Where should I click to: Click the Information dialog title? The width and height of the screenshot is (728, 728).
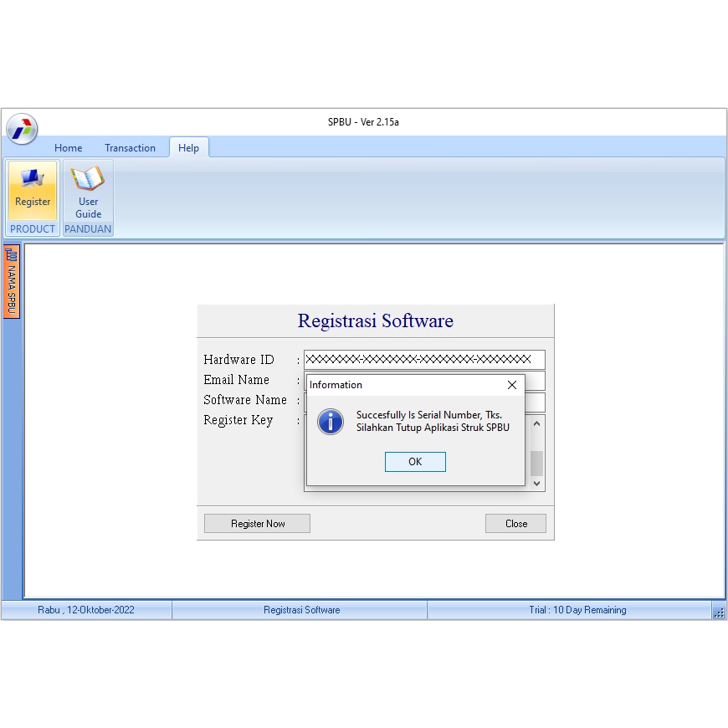[336, 385]
